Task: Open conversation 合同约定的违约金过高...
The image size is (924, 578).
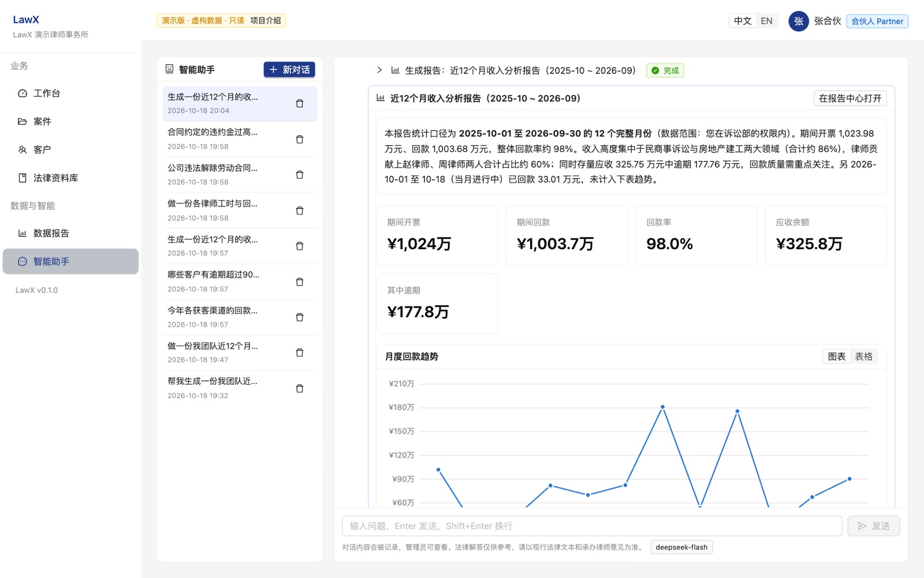Action: [240, 139]
